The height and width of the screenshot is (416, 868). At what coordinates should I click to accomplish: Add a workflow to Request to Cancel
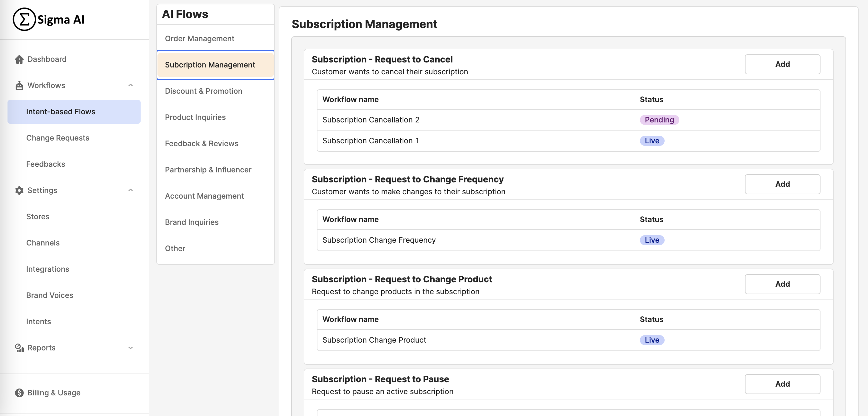[782, 64]
